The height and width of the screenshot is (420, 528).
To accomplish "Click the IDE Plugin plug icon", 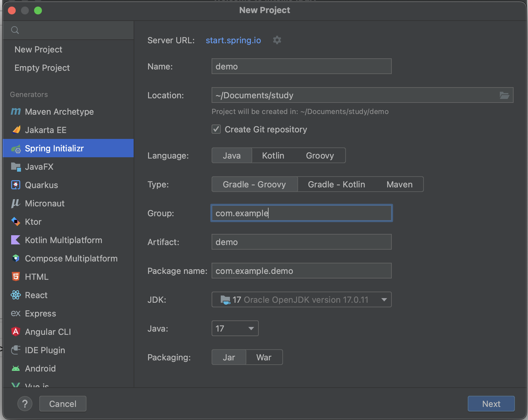I will point(16,350).
